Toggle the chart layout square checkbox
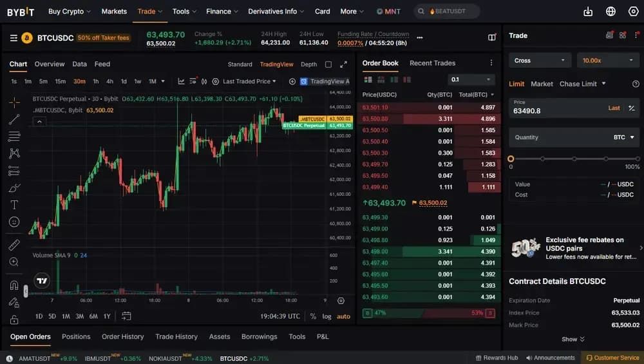 coord(328,64)
